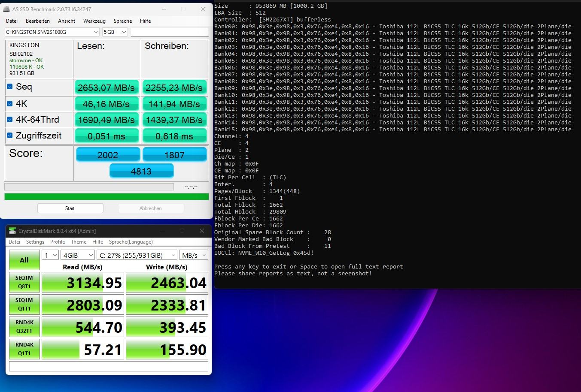
Task: Click the RND4K Q1T1 read value 57.21
Action: point(83,350)
